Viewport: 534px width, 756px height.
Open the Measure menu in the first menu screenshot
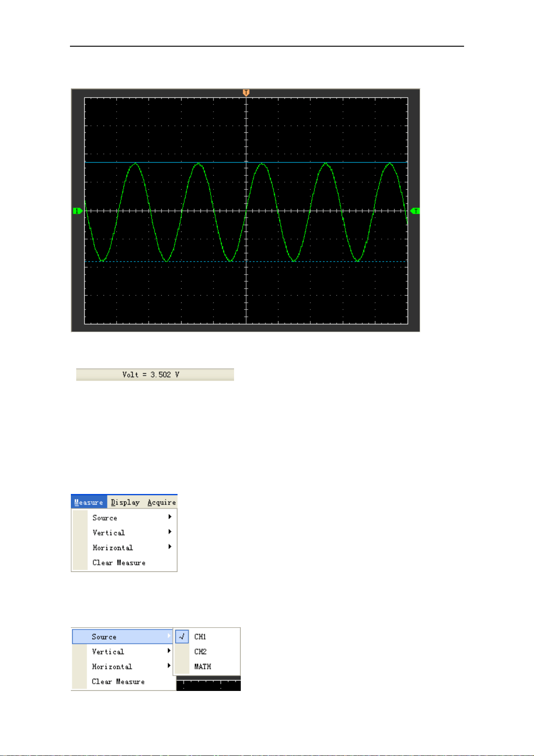tap(89, 502)
